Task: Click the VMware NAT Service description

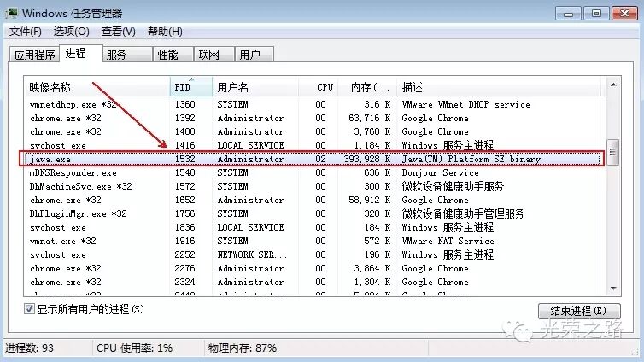Action: pyautogui.click(x=448, y=241)
